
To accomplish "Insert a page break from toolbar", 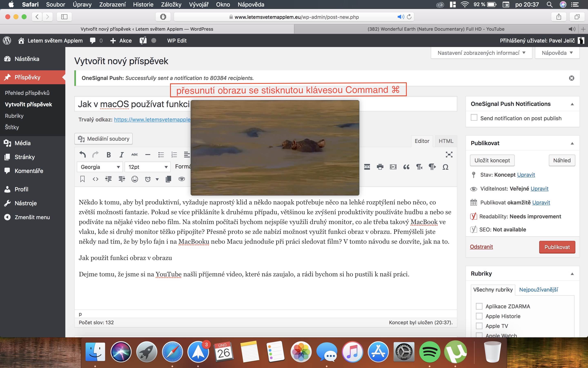I will coord(367,167).
